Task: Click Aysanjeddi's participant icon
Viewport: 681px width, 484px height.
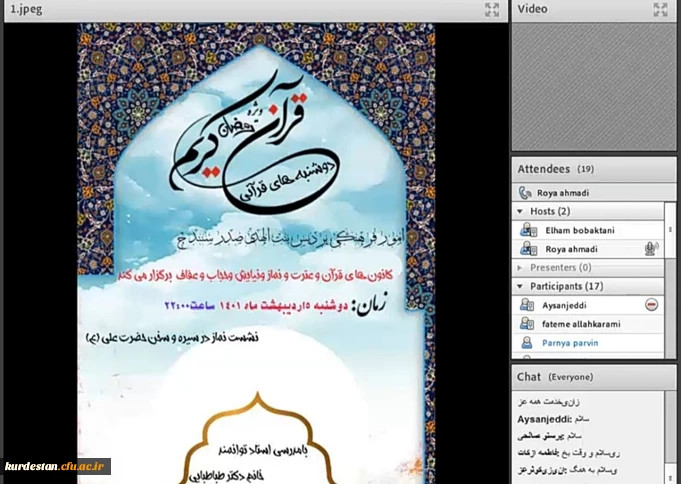Action: (527, 305)
